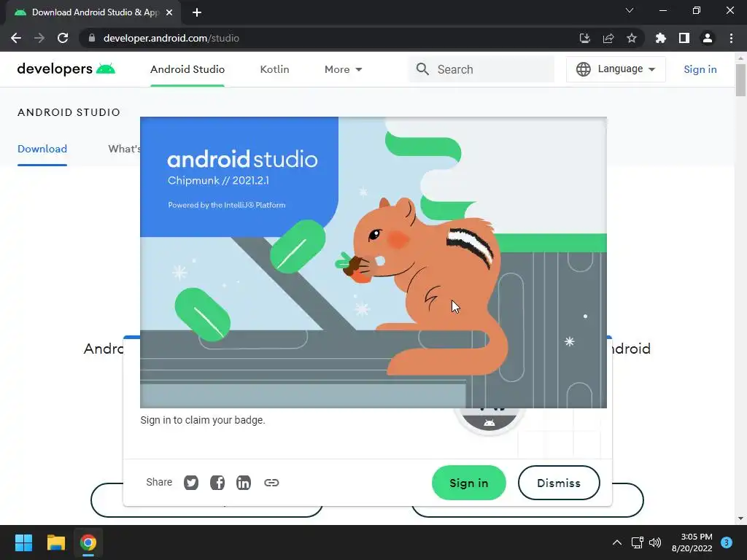
Task: Click the page vertical scrollbar thumb
Action: coord(740,79)
